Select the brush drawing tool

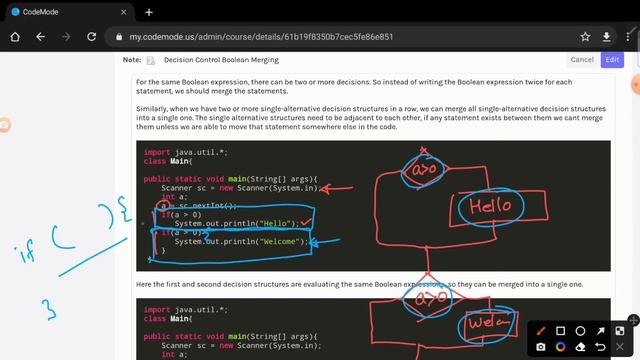click(541, 331)
